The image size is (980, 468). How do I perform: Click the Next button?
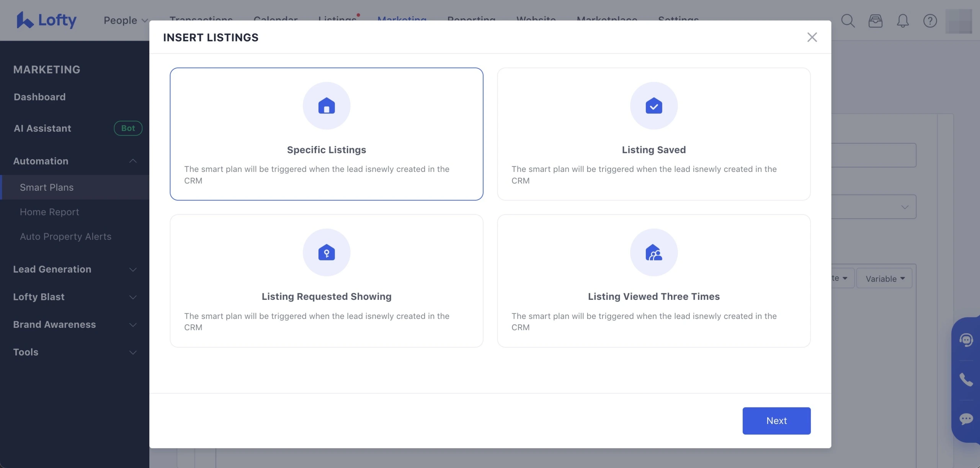click(776, 421)
